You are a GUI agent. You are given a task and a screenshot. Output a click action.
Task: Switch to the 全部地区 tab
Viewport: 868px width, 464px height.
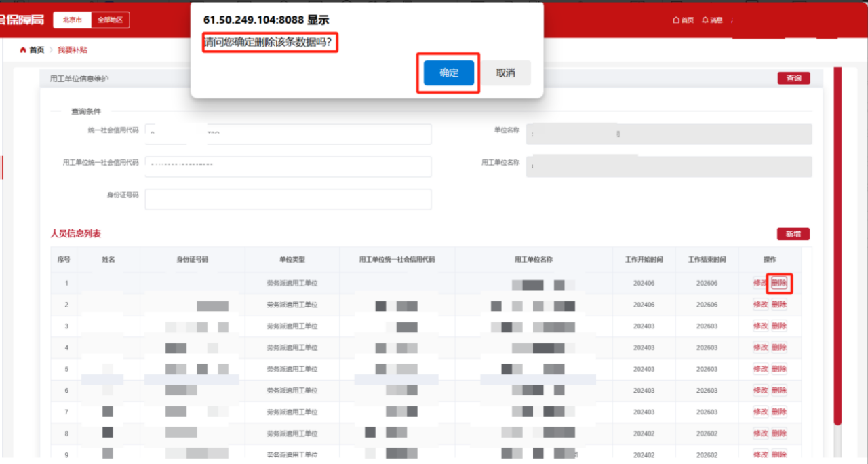click(x=110, y=20)
